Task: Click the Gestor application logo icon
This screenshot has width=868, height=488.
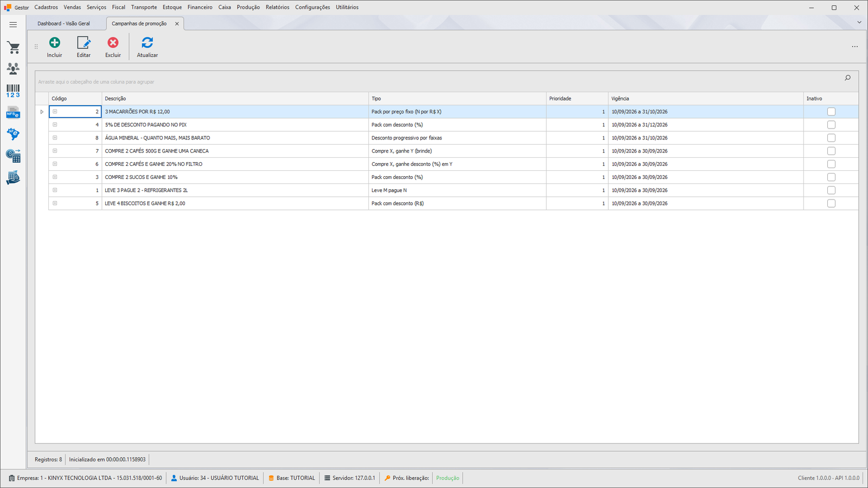Action: coord(8,8)
